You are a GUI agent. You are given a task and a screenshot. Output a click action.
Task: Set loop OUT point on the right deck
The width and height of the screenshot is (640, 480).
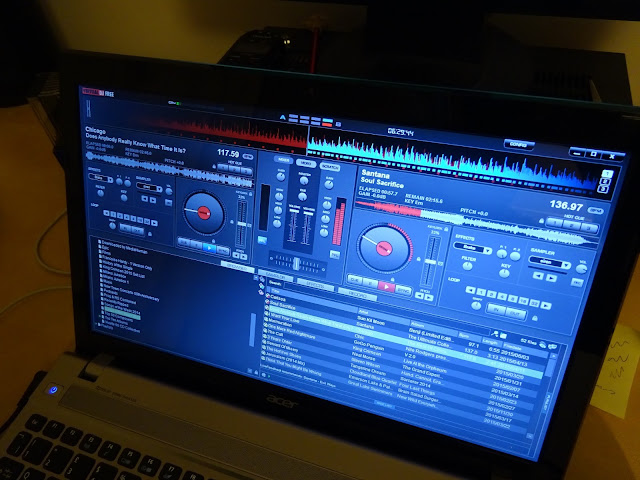(515, 313)
